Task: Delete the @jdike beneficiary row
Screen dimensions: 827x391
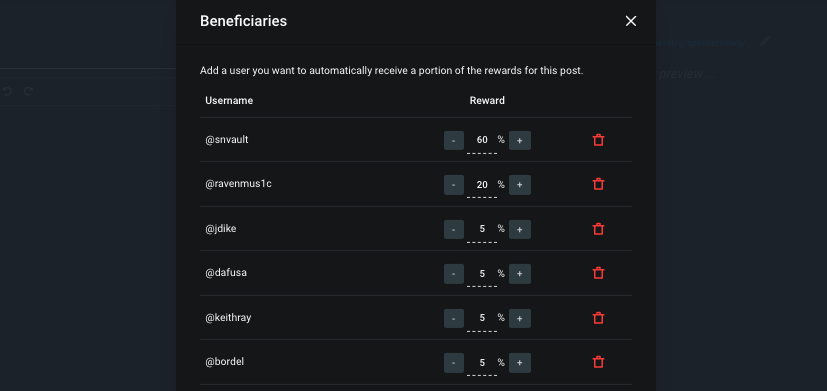Action: coord(598,229)
